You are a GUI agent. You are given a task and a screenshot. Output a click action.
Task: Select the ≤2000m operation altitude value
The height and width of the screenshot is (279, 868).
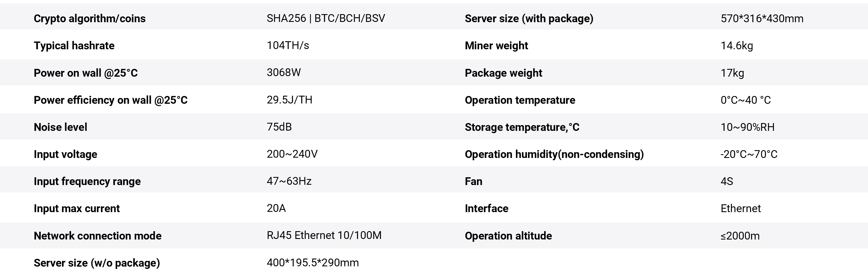click(740, 236)
